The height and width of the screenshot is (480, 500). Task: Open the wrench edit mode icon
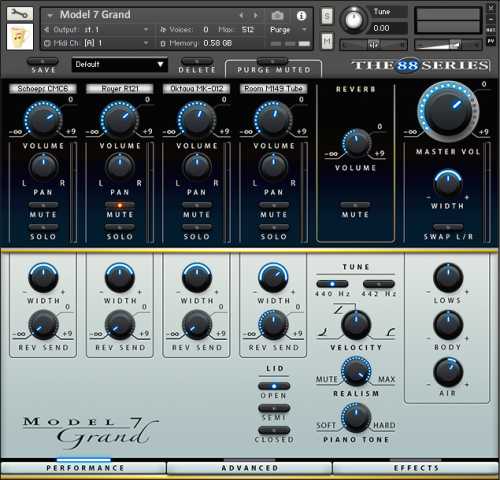click(x=20, y=14)
